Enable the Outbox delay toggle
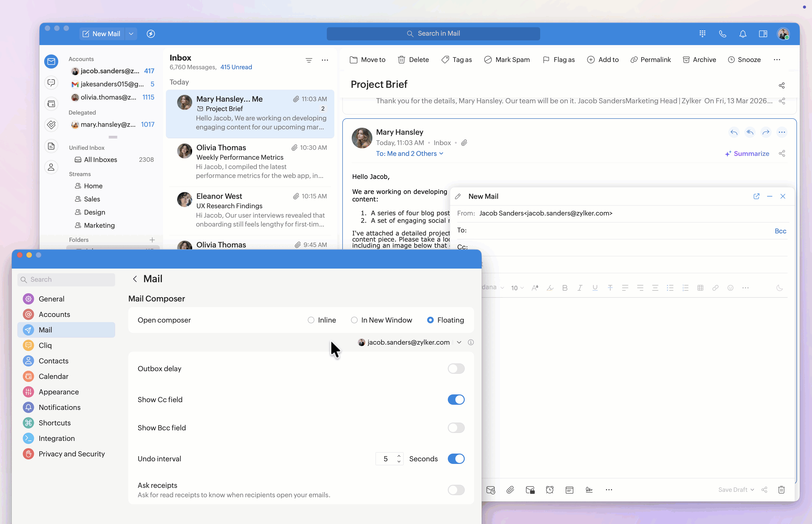Image resolution: width=812 pixels, height=524 pixels. coord(456,369)
